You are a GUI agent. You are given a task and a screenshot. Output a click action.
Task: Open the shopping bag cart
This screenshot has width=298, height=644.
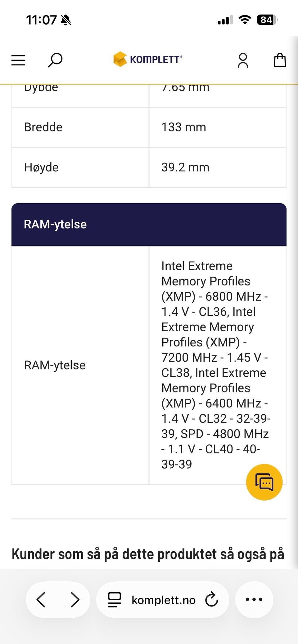click(279, 60)
